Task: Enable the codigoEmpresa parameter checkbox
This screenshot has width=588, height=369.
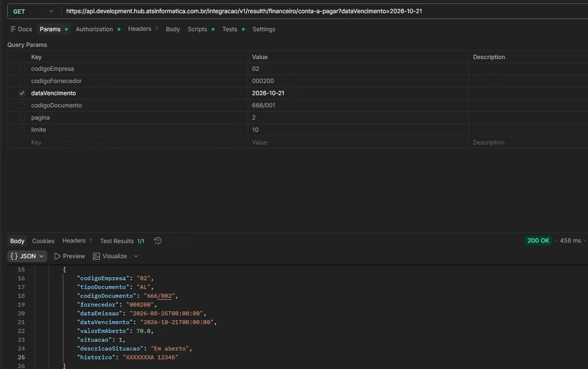Action: coord(22,69)
